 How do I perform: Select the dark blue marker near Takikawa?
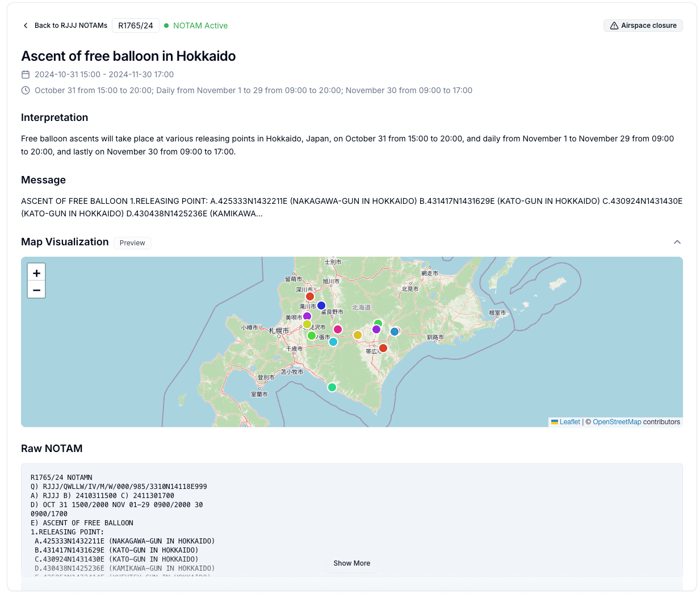click(x=321, y=306)
